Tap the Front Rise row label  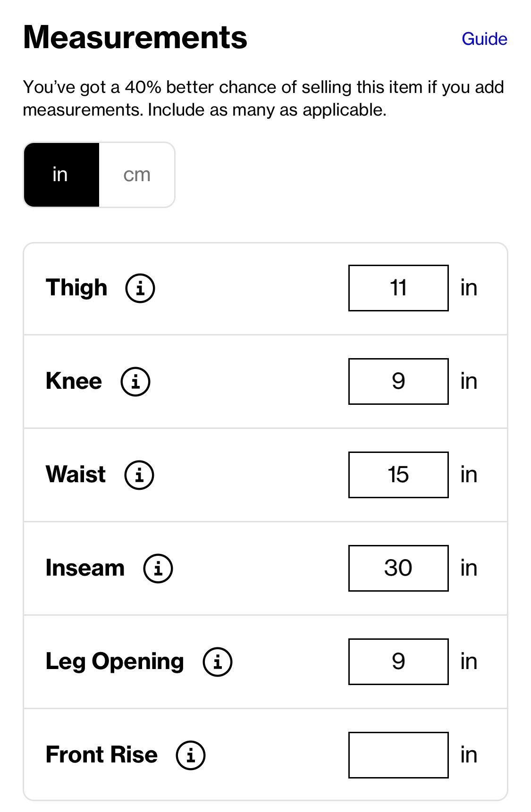click(x=101, y=754)
